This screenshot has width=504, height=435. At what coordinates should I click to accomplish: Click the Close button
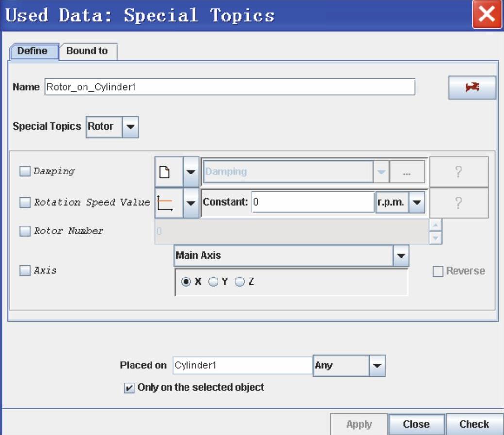coord(416,424)
